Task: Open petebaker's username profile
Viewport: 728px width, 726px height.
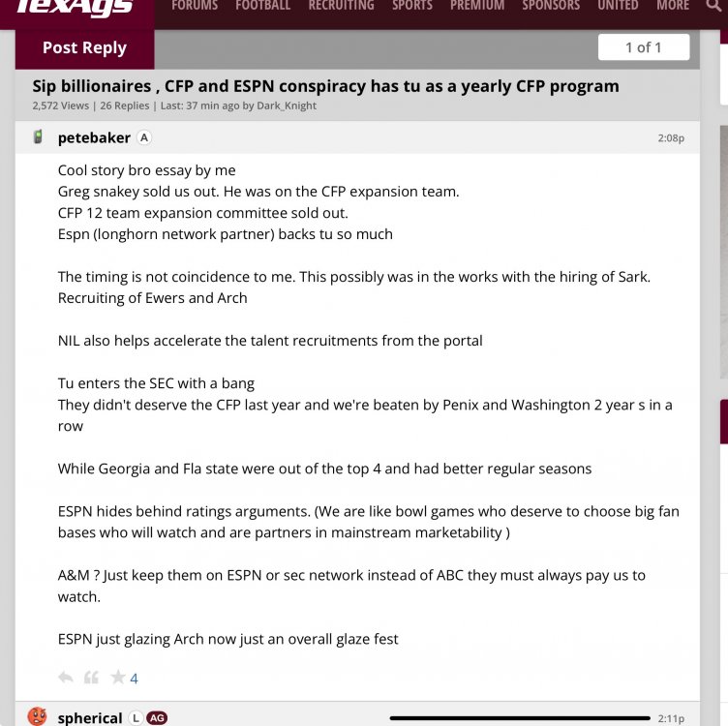Action: [x=94, y=137]
